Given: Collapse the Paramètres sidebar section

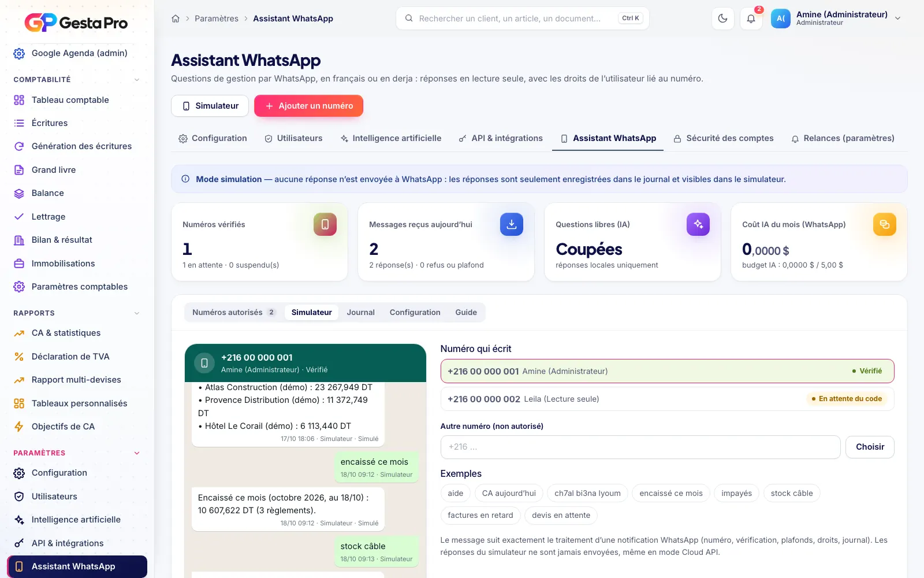Looking at the screenshot, I should [137, 453].
